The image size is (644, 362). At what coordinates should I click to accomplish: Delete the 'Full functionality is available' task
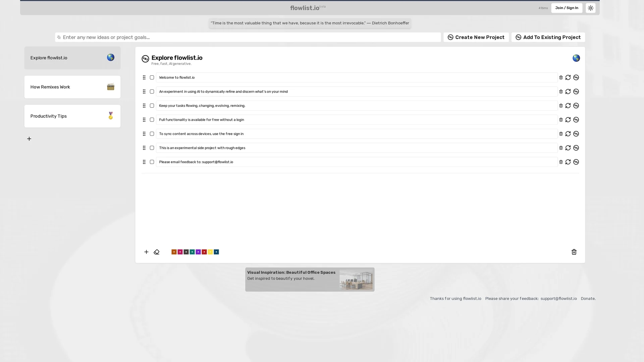tap(561, 120)
